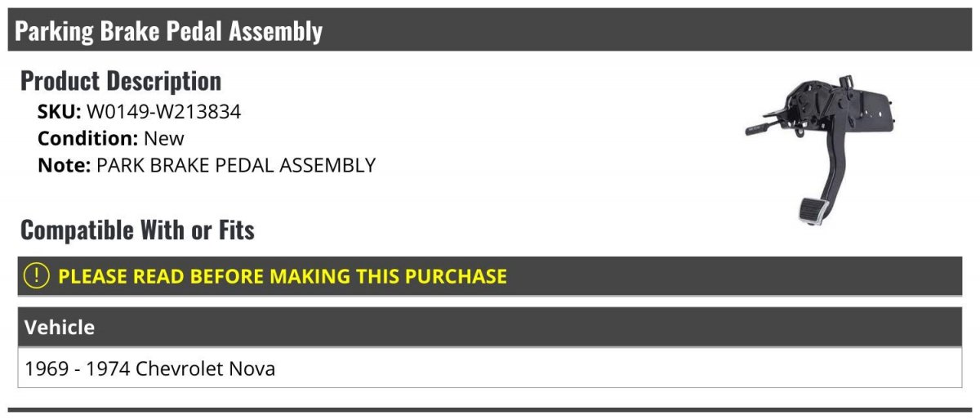
Task: Select the 1969 - 1974 Chevrolet Nova row
Action: click(489, 369)
